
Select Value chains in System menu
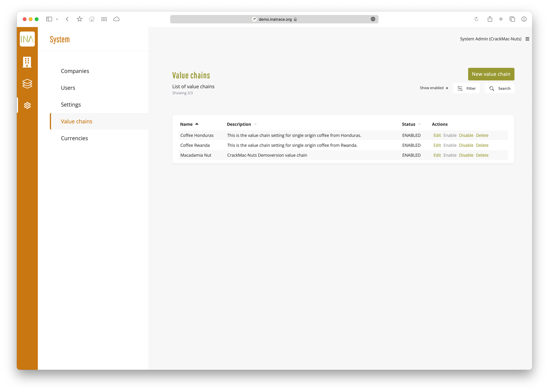click(77, 121)
